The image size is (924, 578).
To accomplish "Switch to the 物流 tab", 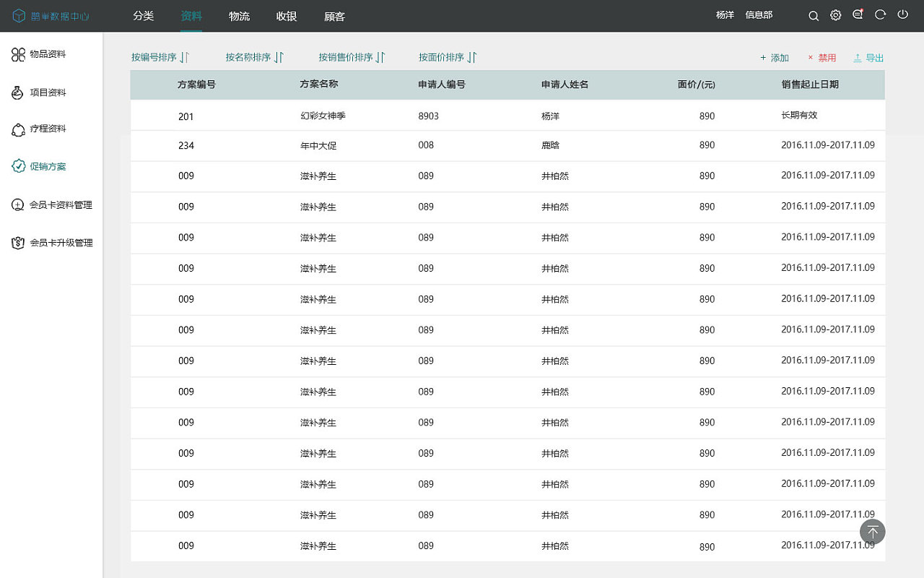I will coord(239,16).
